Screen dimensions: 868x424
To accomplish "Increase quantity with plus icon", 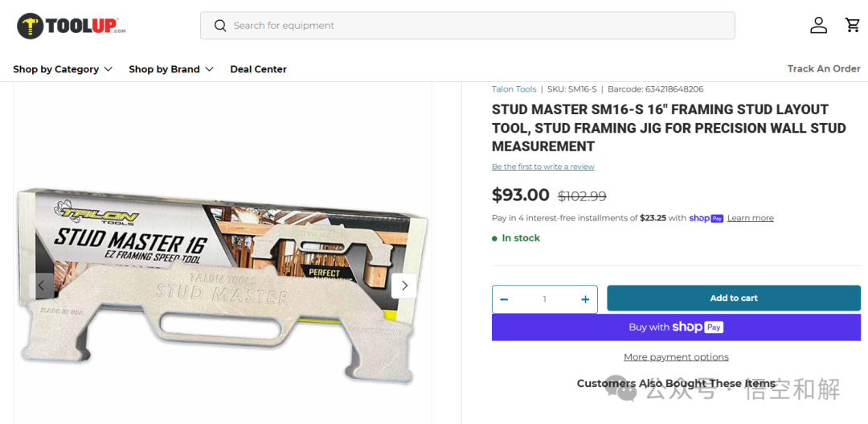I will (585, 299).
